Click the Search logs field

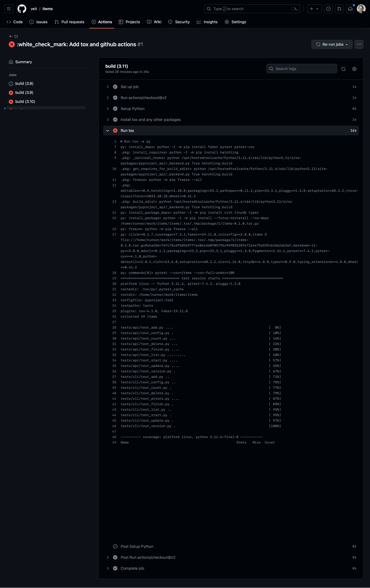(x=302, y=69)
